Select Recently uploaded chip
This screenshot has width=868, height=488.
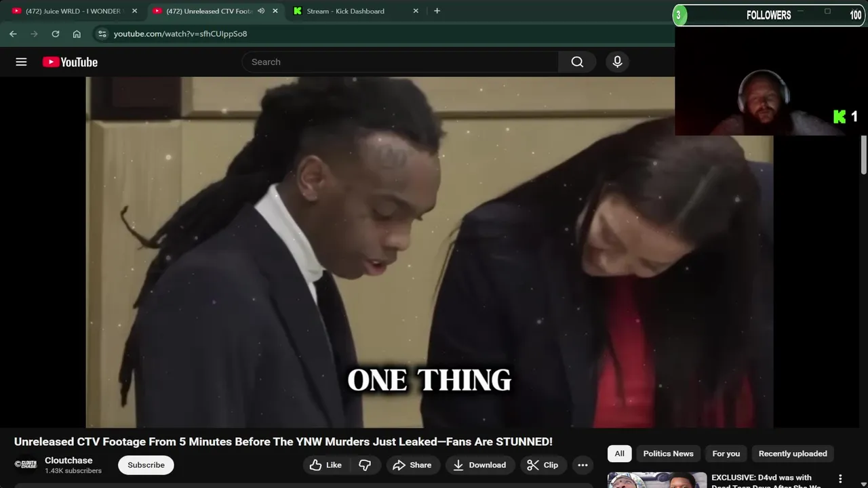pyautogui.click(x=793, y=453)
